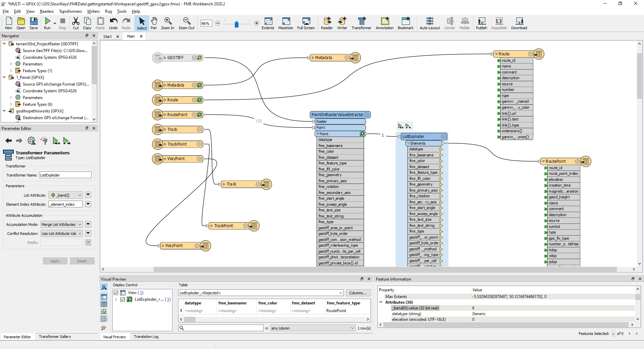Open the Readers menu
The image size is (644, 349).
(x=47, y=11)
